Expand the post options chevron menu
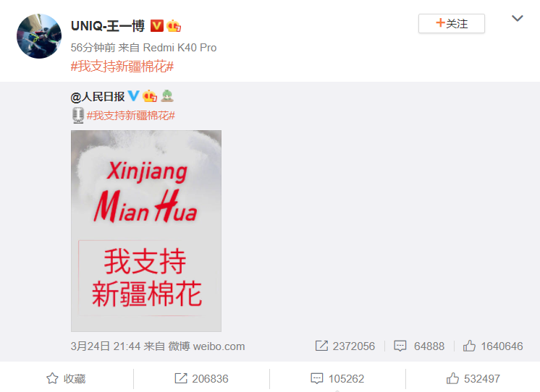 [x=518, y=18]
